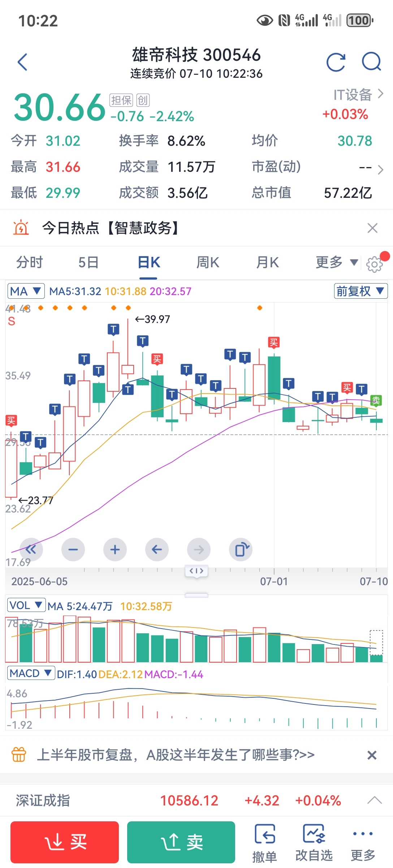
Task: Tap the DIF:1.40 readout
Action: point(77,674)
